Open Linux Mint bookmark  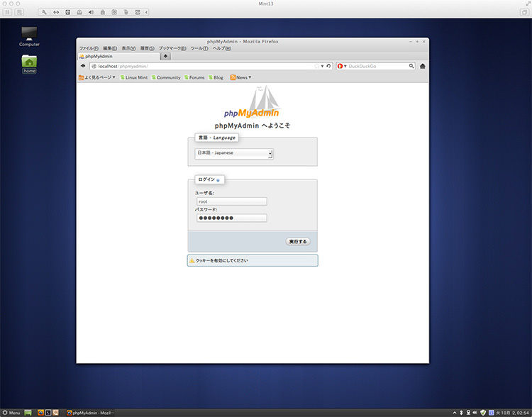click(133, 77)
